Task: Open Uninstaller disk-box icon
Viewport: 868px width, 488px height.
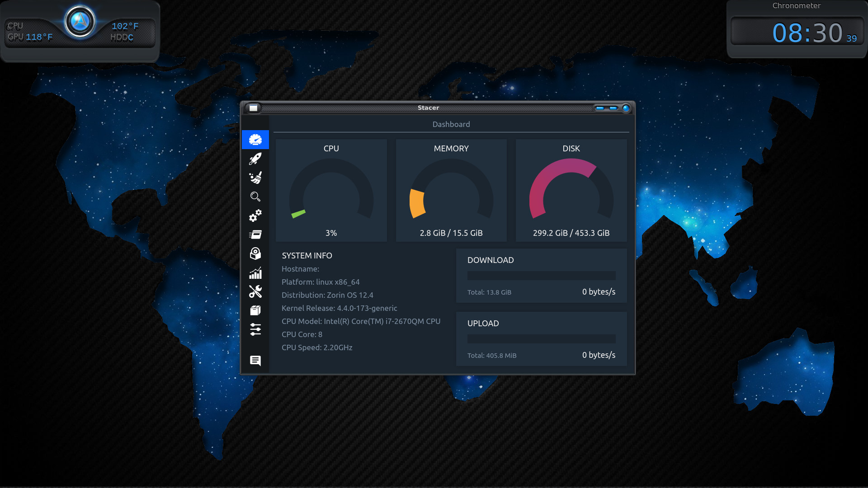Action: pos(255,253)
